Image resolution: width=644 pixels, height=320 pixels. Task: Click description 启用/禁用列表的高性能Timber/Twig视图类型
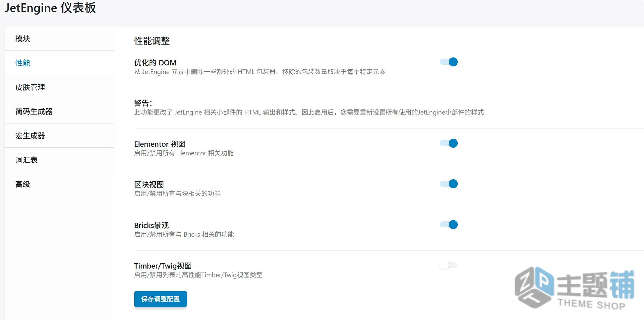coord(198,275)
